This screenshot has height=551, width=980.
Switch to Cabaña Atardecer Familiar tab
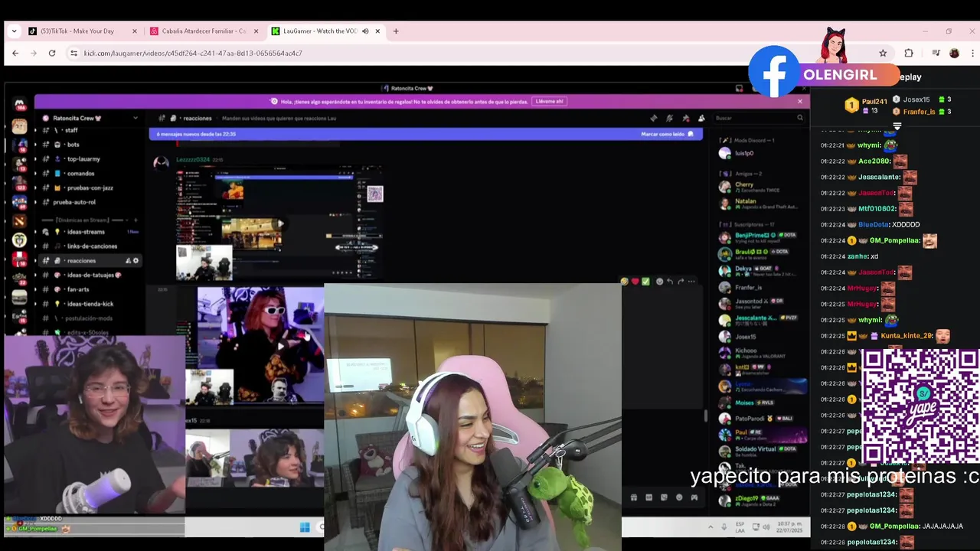tap(204, 31)
